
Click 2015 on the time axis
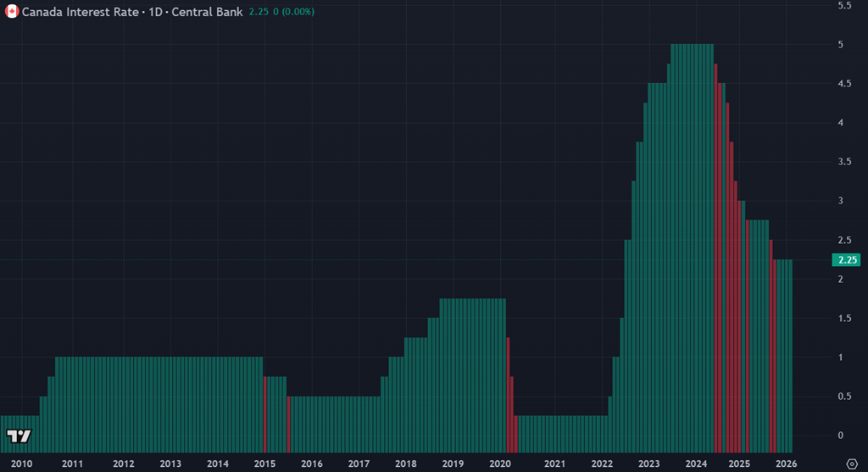[x=264, y=464]
